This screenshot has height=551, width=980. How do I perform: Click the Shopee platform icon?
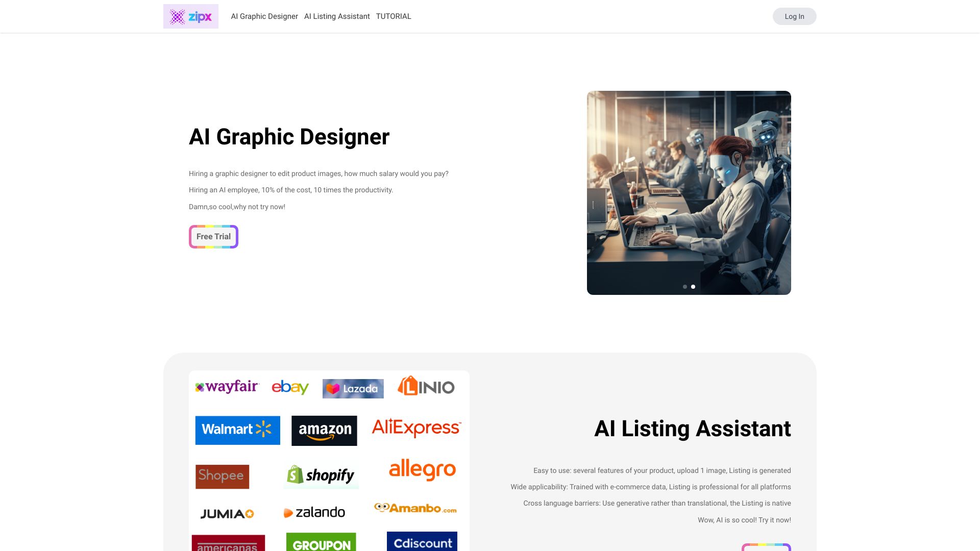[x=222, y=477]
